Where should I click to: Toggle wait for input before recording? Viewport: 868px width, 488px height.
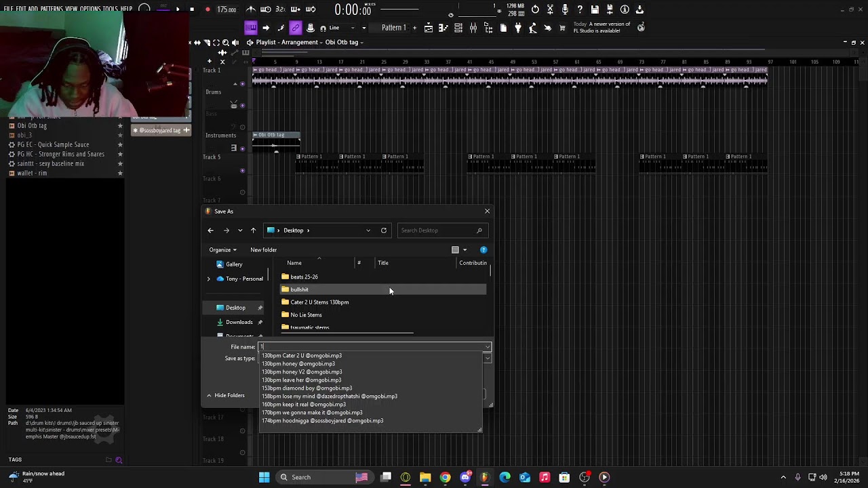coord(266,9)
